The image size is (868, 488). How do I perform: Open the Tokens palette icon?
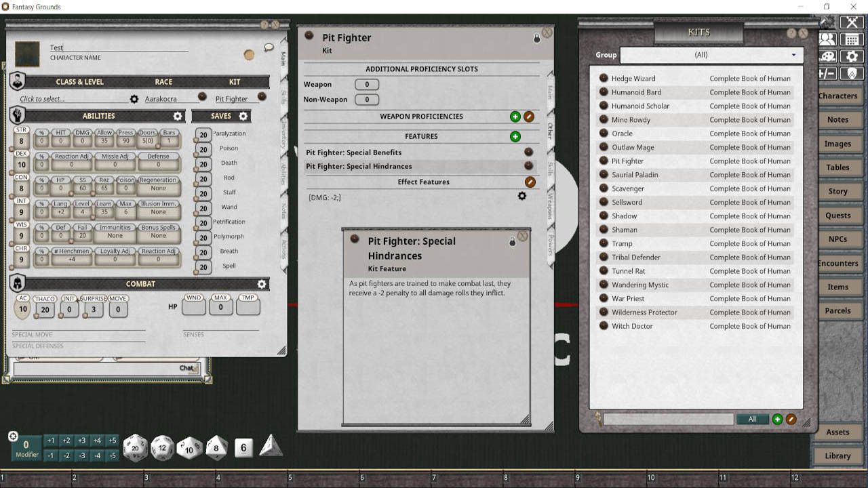pyautogui.click(x=827, y=57)
